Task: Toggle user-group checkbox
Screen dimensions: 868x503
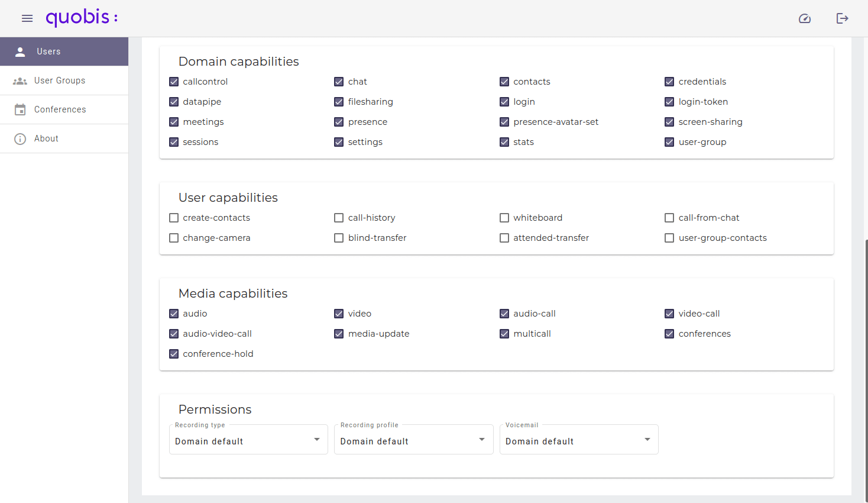Action: 669,142
